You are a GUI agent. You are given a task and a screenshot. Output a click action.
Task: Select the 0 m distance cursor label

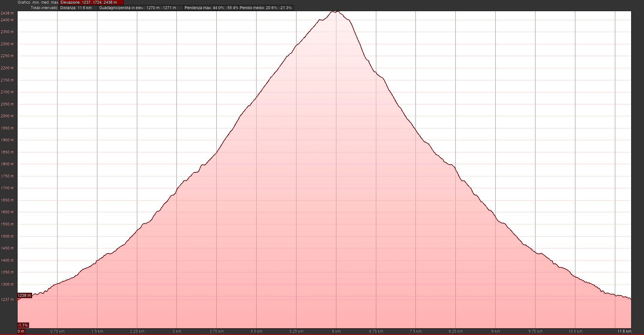click(21, 331)
